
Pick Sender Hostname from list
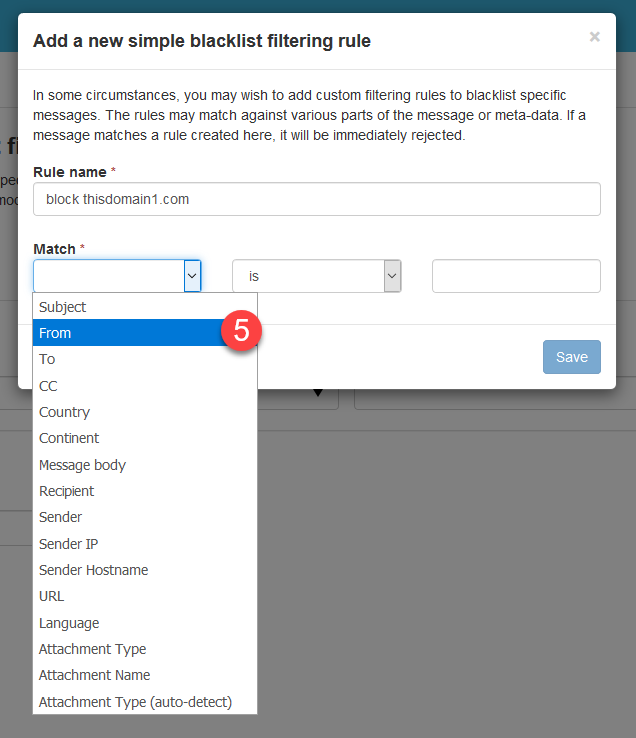93,570
